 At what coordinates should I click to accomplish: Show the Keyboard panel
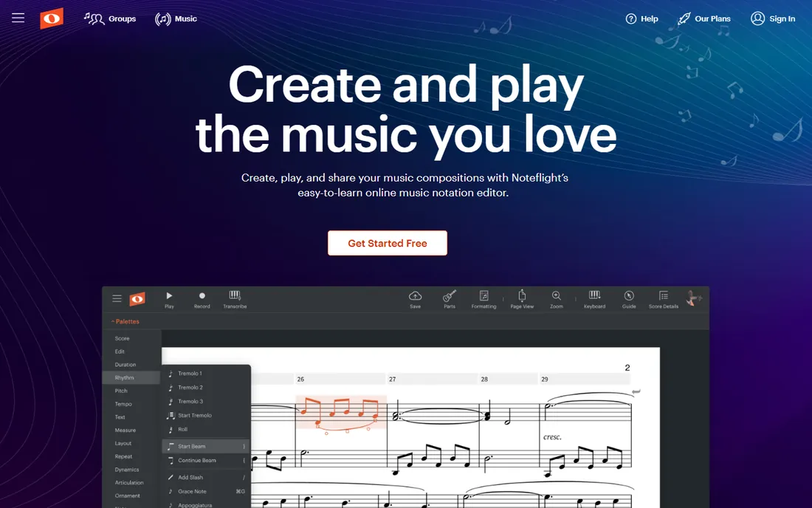pos(594,300)
